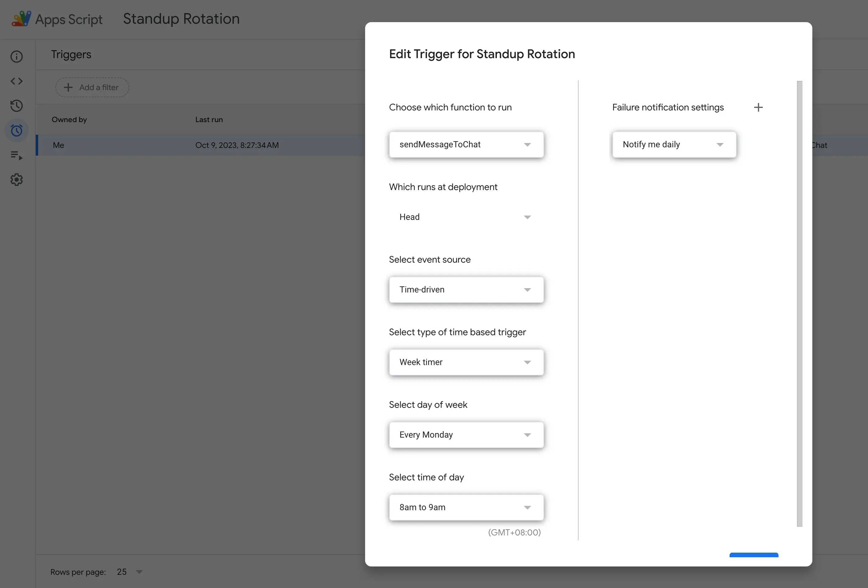Click the Standup Rotation project title
This screenshot has width=868, height=588.
181,19
